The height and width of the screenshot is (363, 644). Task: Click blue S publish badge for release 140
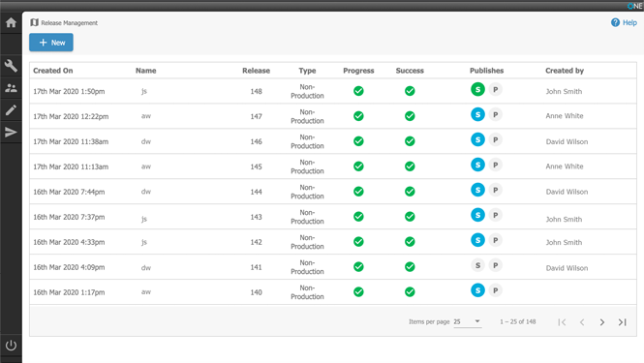tap(477, 290)
